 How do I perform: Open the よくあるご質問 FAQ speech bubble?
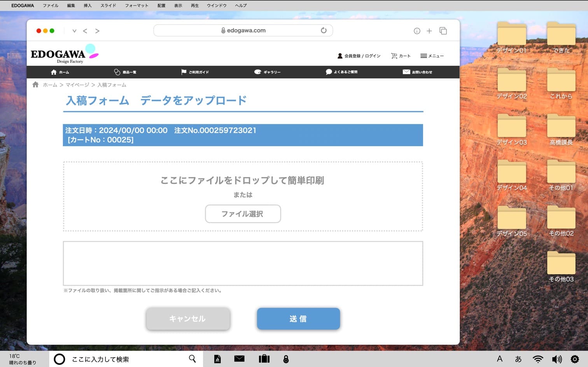(329, 72)
